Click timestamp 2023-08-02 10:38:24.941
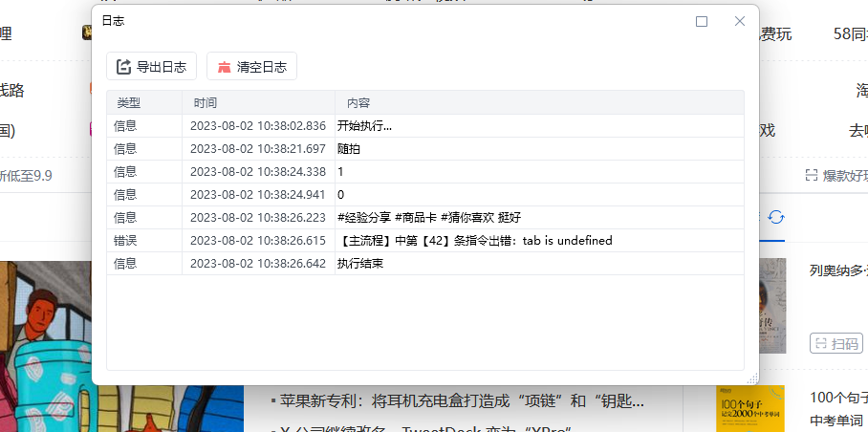Image resolution: width=868 pixels, height=432 pixels. pyautogui.click(x=258, y=195)
